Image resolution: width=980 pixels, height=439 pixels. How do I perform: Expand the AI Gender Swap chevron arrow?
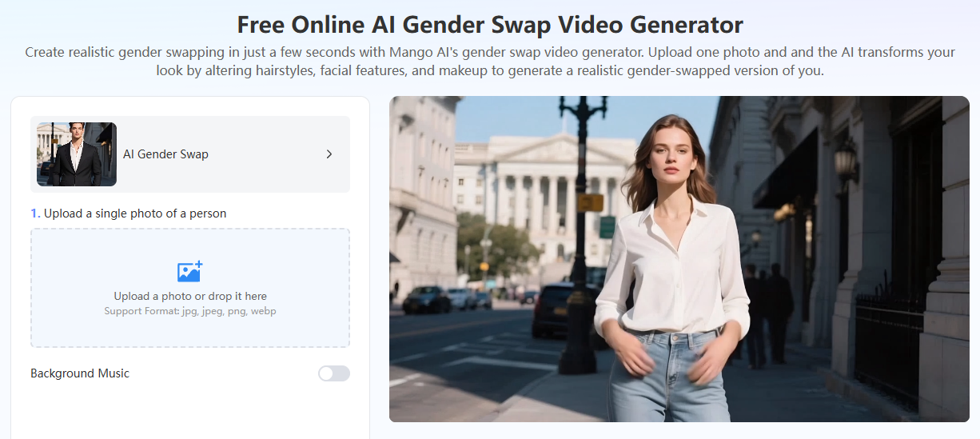[x=329, y=154]
